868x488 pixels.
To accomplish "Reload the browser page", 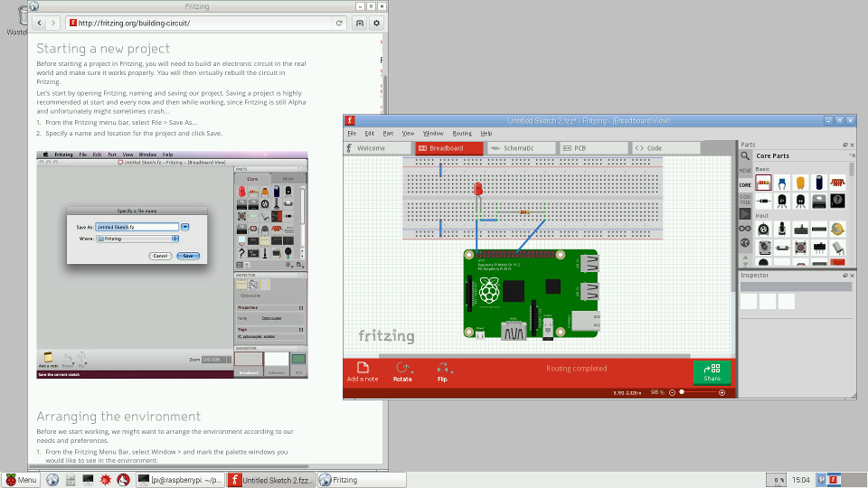I will (339, 23).
